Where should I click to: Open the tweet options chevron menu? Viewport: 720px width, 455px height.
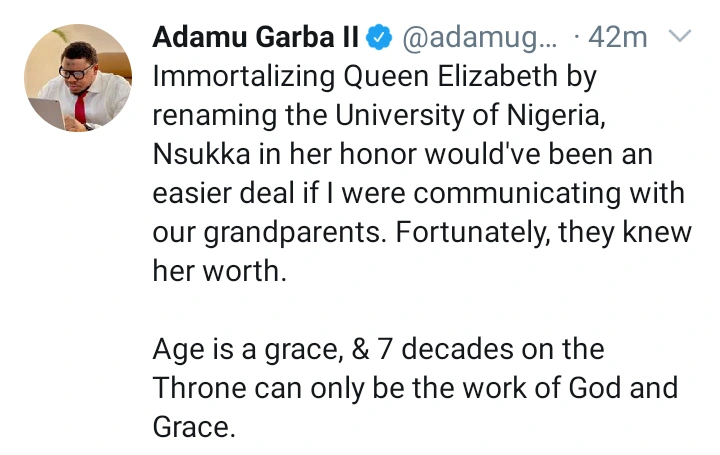pos(680,36)
